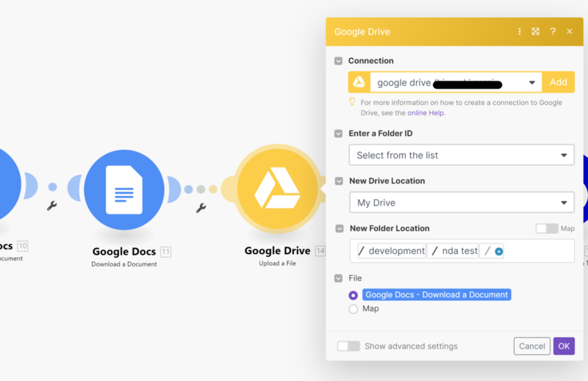Open the dialog's three-dot options menu
588x381 pixels.
520,32
